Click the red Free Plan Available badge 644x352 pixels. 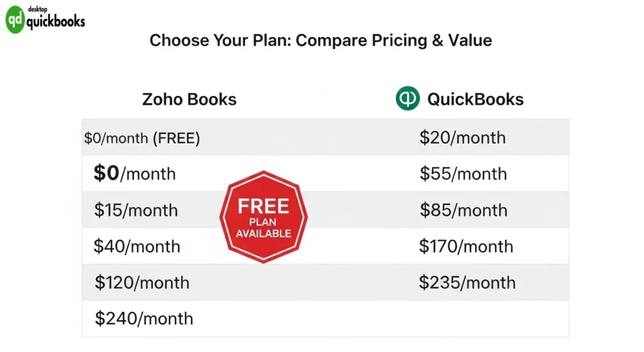click(264, 217)
